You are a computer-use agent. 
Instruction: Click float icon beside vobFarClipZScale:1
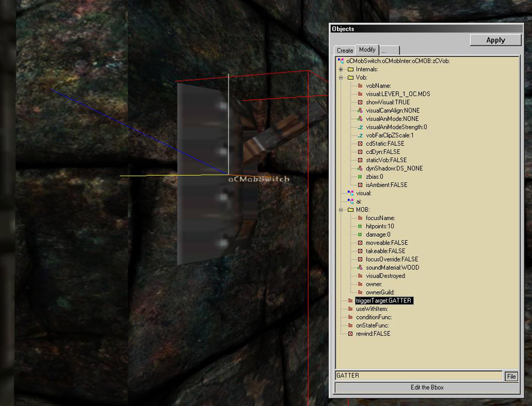point(360,135)
